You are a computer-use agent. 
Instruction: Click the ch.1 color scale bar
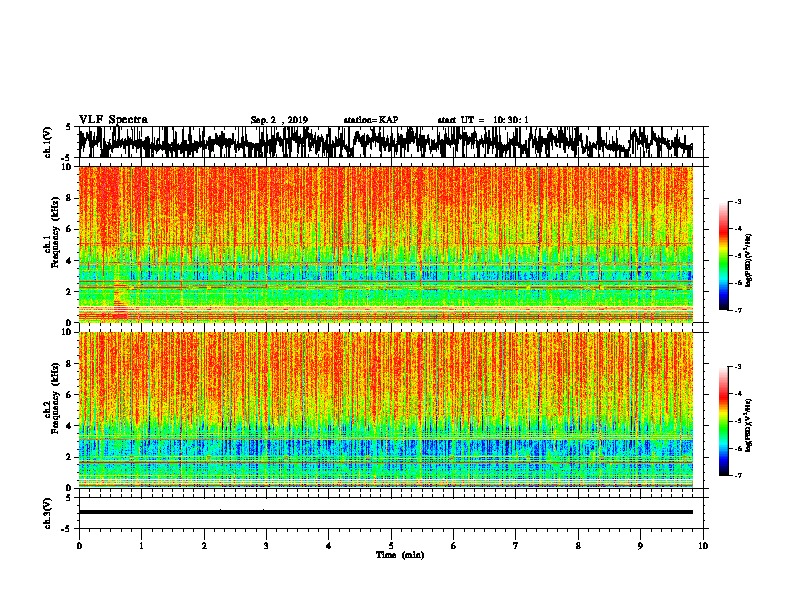click(x=723, y=256)
